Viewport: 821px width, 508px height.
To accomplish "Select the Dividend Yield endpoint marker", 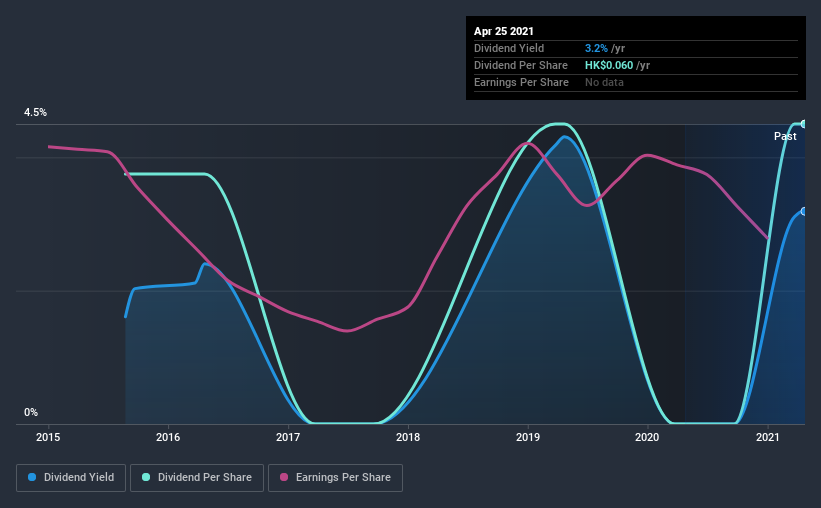I will click(x=803, y=212).
